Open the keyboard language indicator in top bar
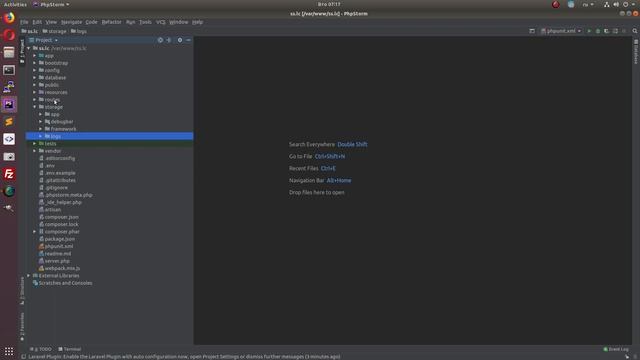640x360 pixels. click(588, 4)
